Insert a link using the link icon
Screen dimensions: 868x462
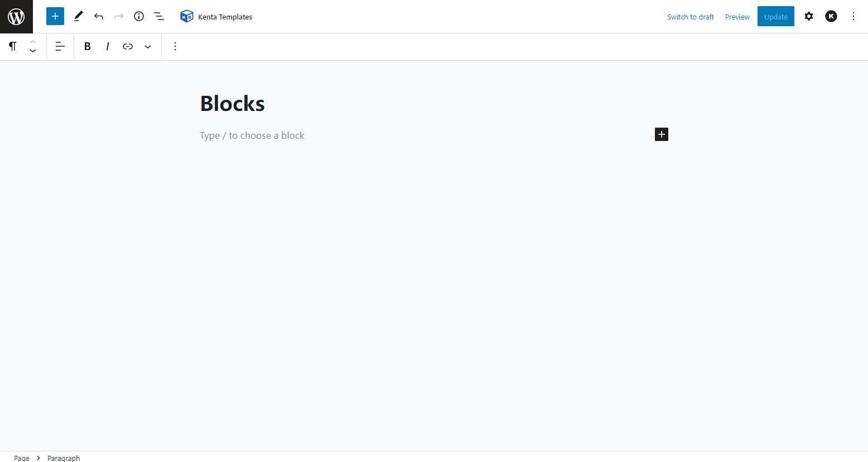[127, 46]
